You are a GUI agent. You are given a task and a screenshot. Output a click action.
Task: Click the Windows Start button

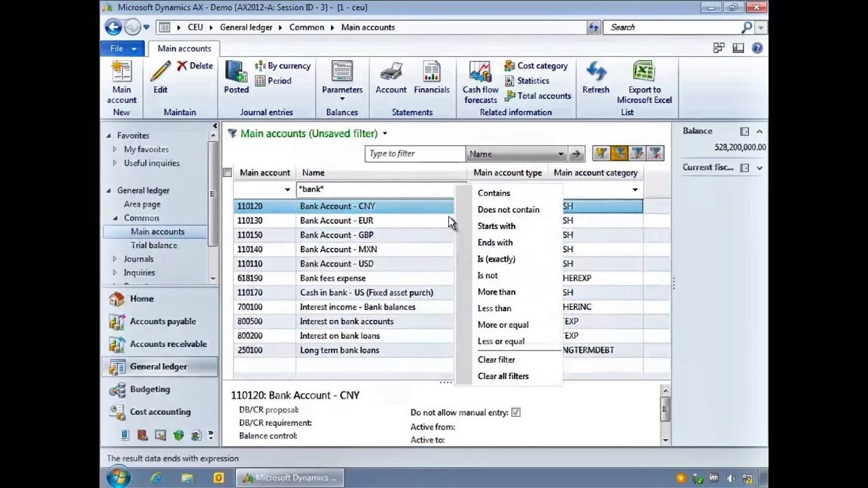click(119, 477)
